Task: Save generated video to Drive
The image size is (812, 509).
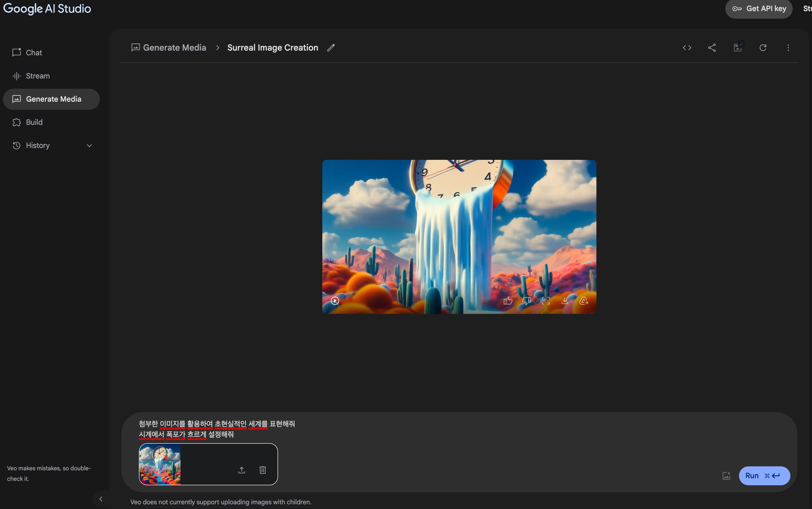Action: tap(584, 301)
